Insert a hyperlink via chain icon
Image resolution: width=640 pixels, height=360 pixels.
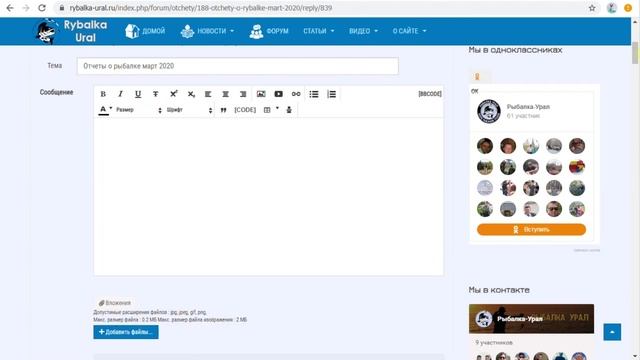point(296,94)
